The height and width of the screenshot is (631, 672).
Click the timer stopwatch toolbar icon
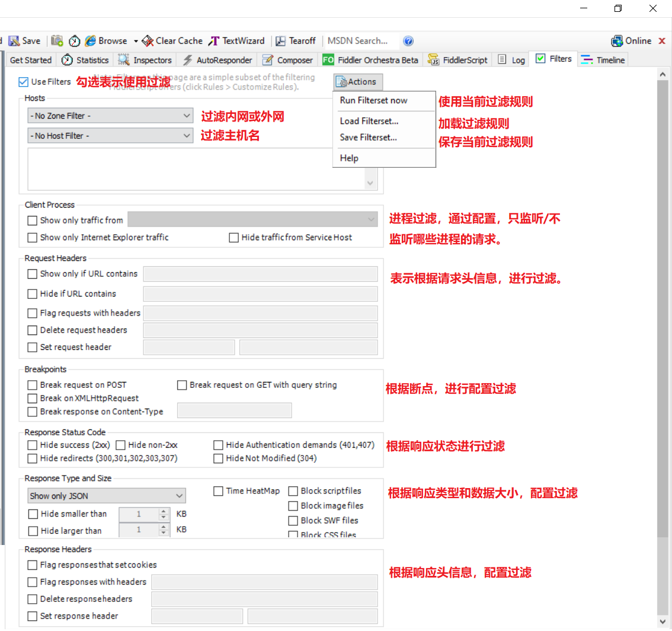click(75, 41)
